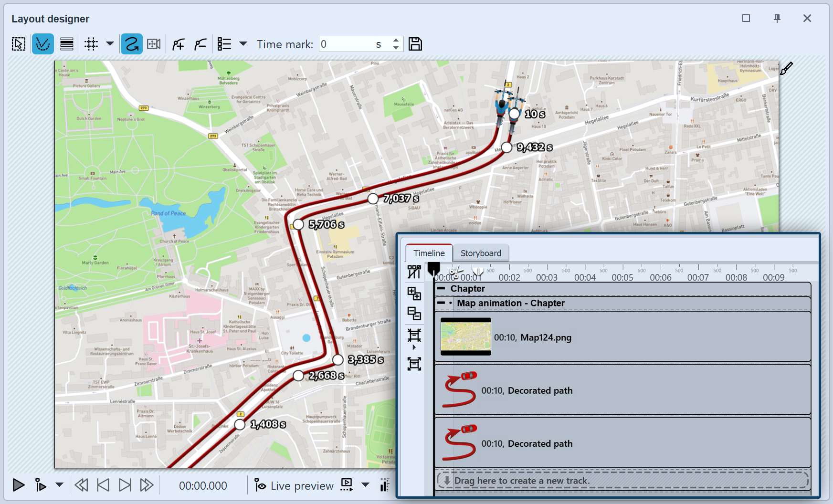Screen dimensions: 833x504
Task: Collapse the Map animation - Chapter track
Action: click(441, 303)
